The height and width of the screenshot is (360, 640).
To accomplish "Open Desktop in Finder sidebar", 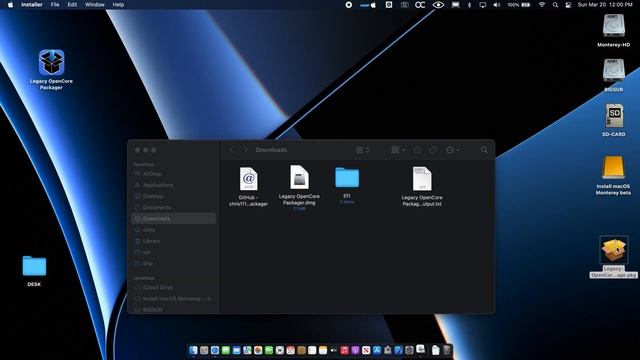I will click(173, 196).
